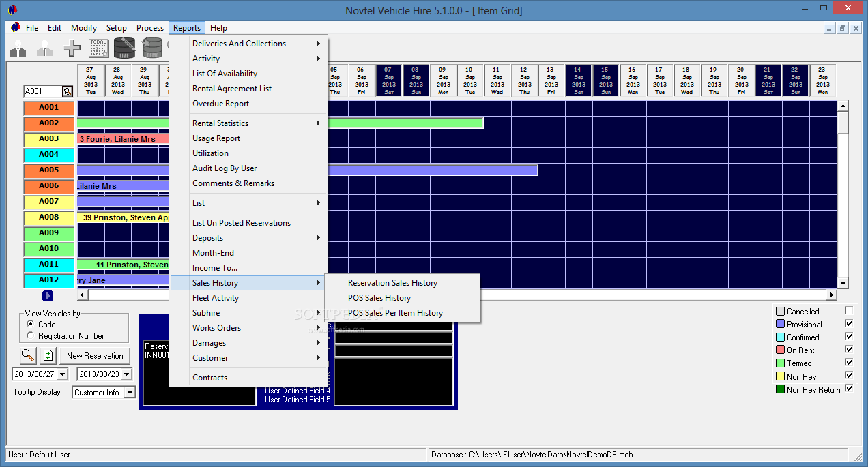Open the Edit menu
Viewport: 868px width, 467px height.
(x=55, y=28)
